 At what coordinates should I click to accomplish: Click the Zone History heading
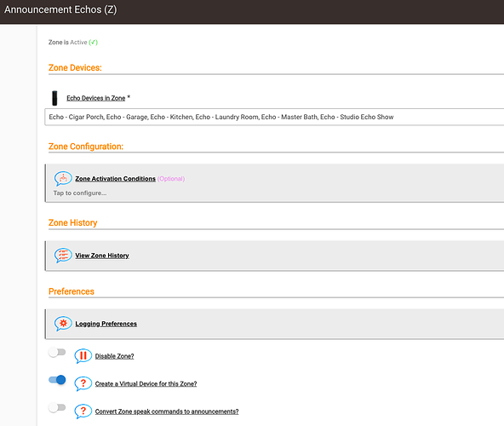pos(72,222)
